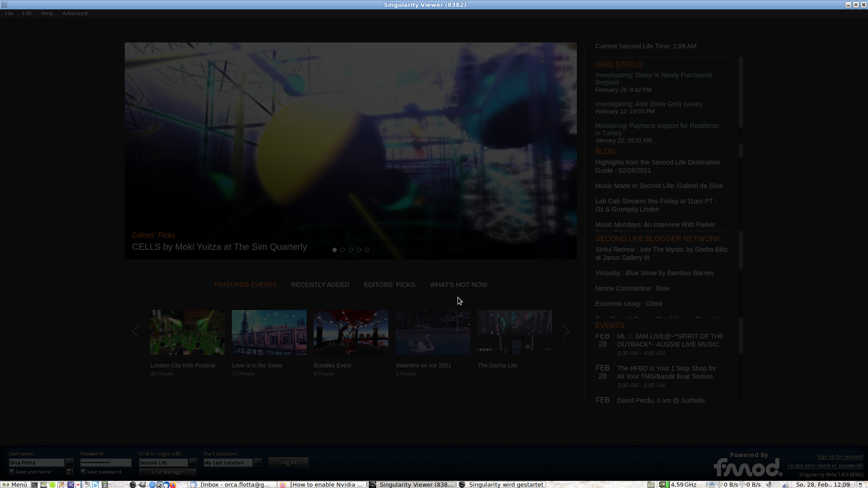The height and width of the screenshot is (488, 868).
Task: Select second slide dot in banner carousel
Action: [x=343, y=250]
